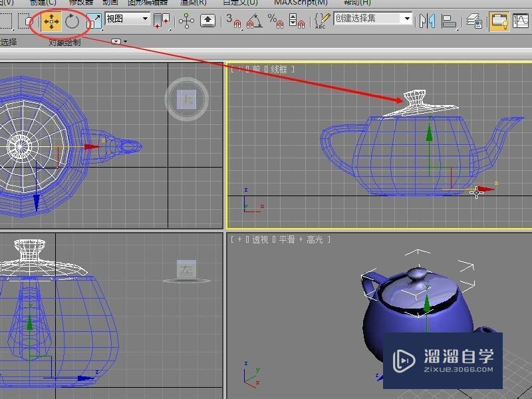Open the Layer Manager

[x=473, y=22]
